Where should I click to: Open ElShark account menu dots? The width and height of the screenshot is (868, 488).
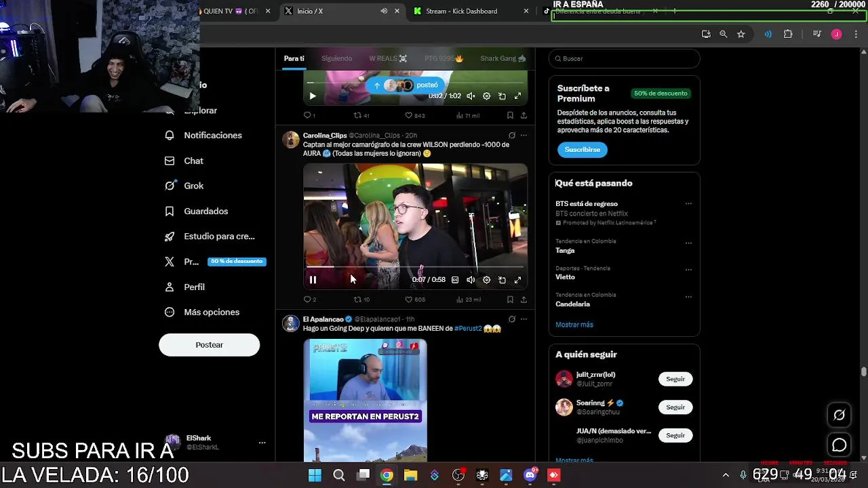point(262,443)
